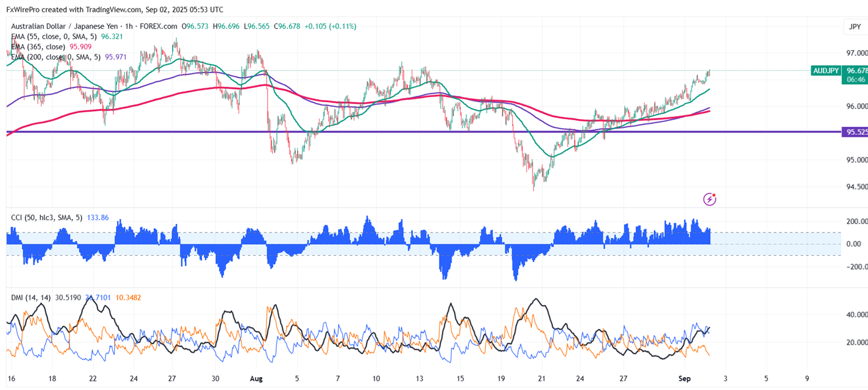Click the 96.000 price axis label
The height and width of the screenshot is (390, 868).
point(856,106)
